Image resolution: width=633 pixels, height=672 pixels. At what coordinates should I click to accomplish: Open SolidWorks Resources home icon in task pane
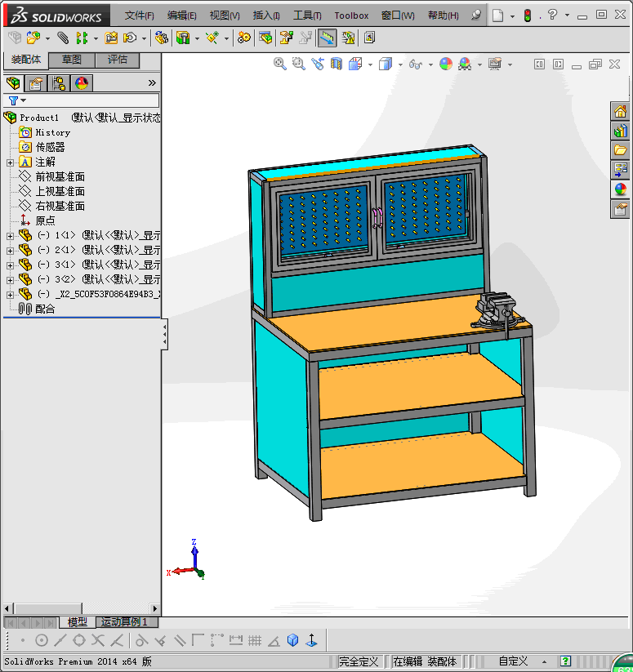tap(621, 112)
